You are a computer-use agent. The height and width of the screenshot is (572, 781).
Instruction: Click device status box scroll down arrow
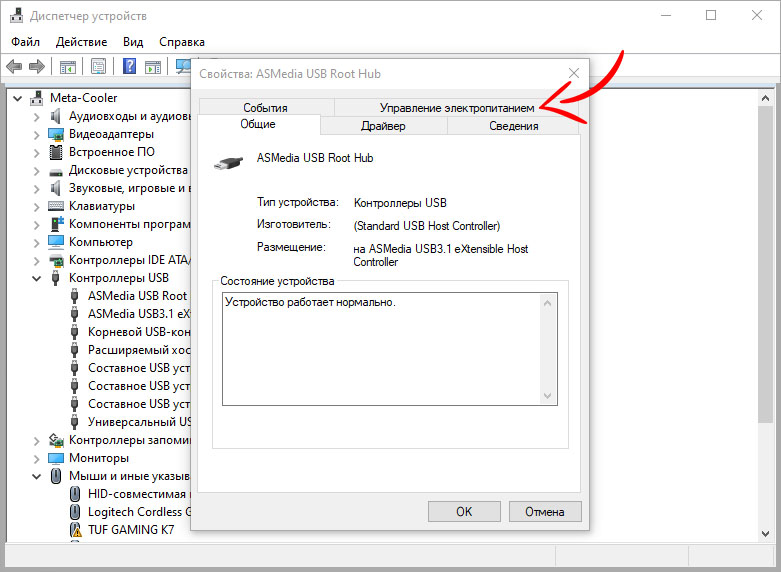pos(547,396)
